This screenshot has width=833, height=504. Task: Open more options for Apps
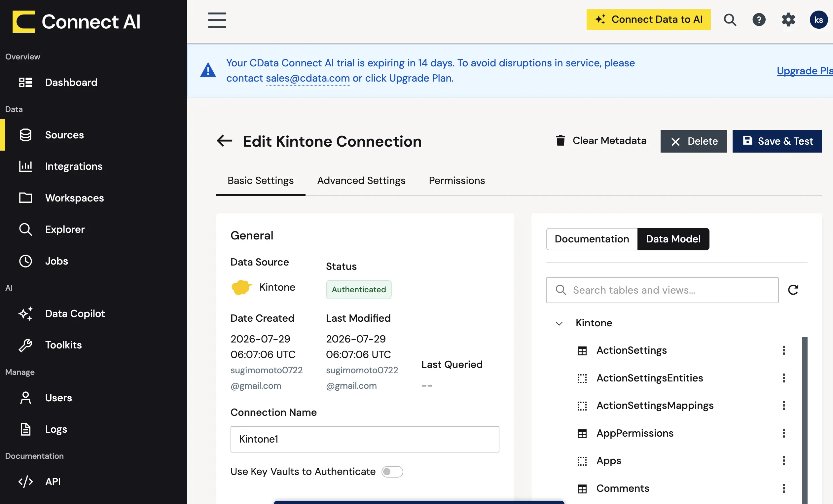pos(784,461)
